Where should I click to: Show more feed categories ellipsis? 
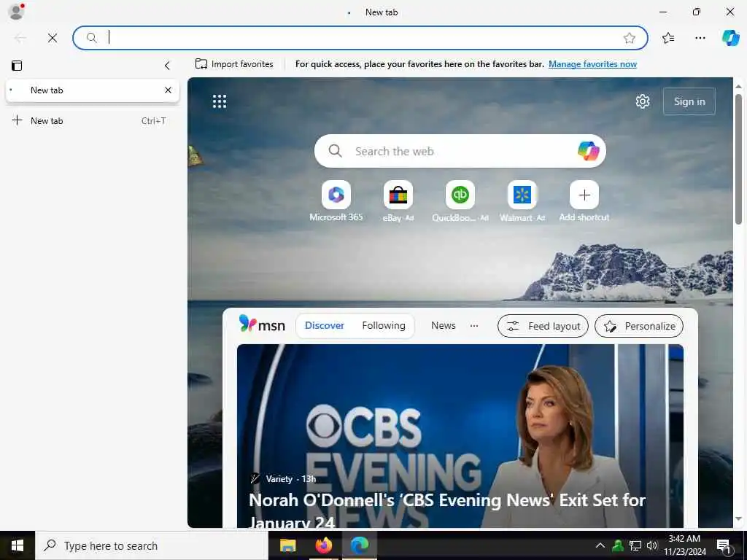474,326
